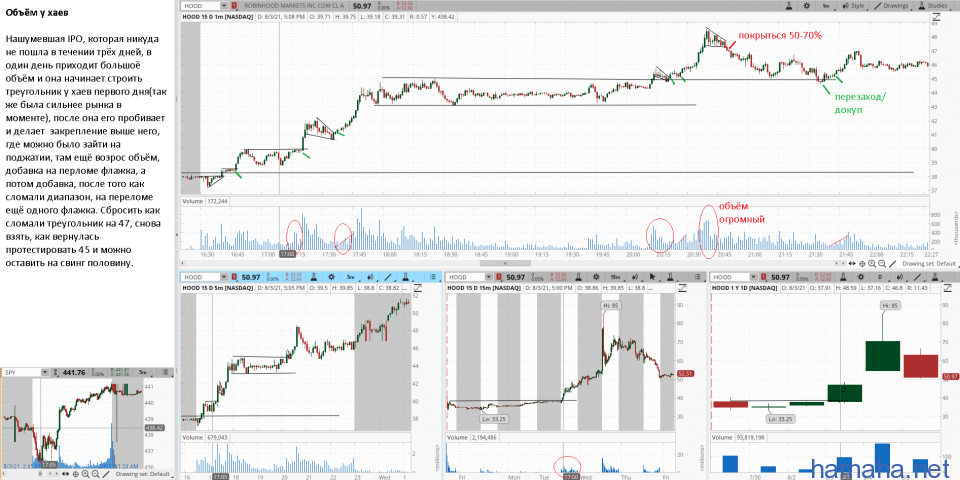Viewport: 960px width, 480px height.
Task: Open Style menu on top chart
Action: point(853,6)
